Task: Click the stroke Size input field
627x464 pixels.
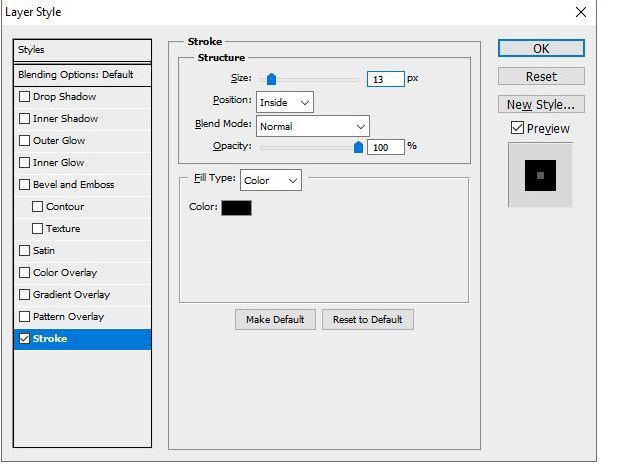Action: pos(385,78)
